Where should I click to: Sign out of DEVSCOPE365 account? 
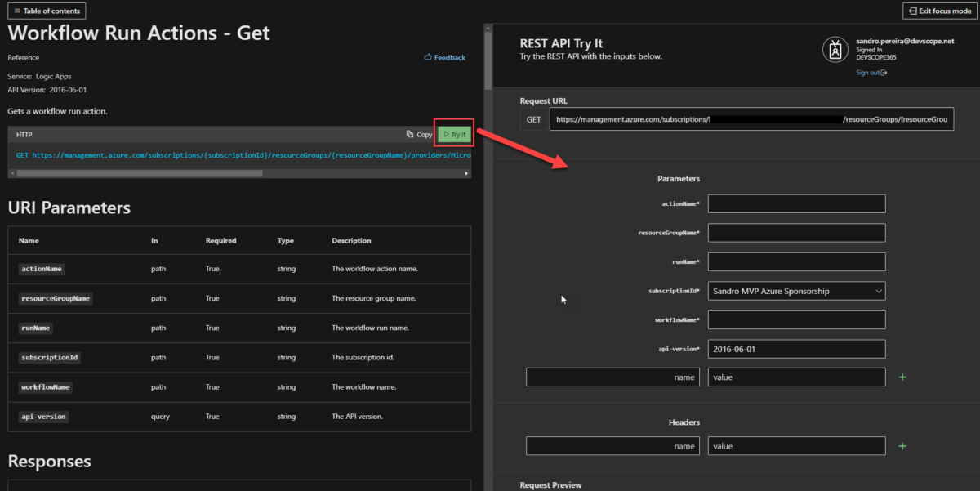point(867,72)
